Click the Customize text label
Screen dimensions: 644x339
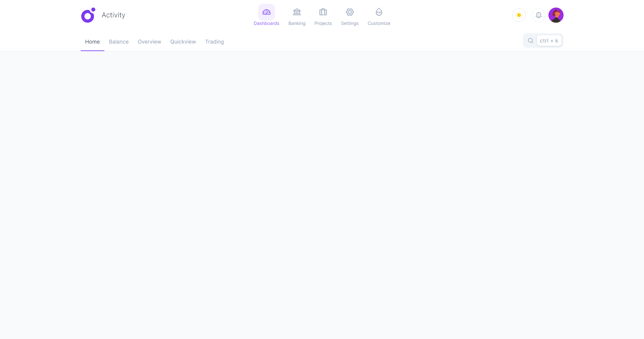coord(379,23)
